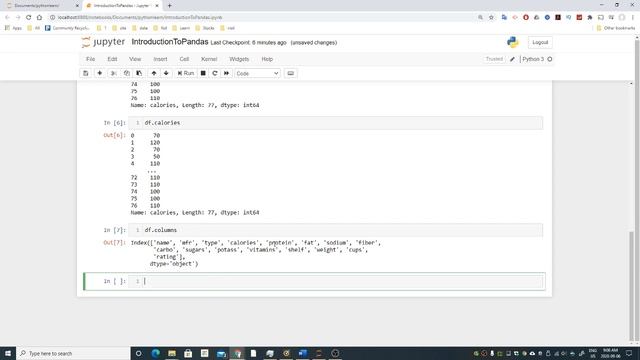The height and width of the screenshot is (360, 640).
Task: Open the Mail app from taskbar
Action: 221,353
